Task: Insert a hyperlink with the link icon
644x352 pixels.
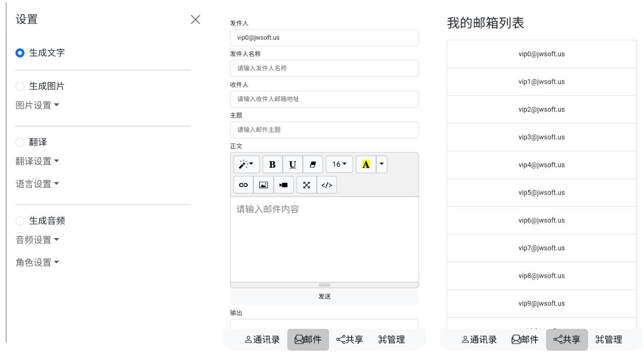Action: tap(243, 185)
